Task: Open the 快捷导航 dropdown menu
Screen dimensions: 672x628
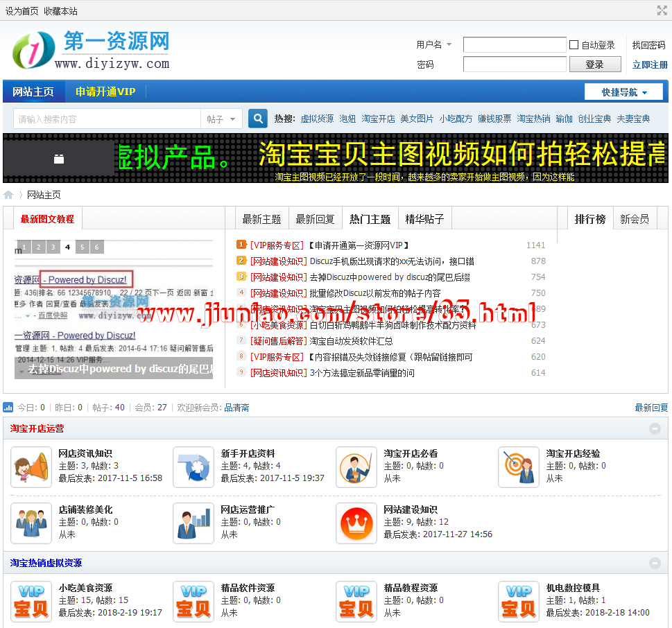Action: click(x=623, y=91)
